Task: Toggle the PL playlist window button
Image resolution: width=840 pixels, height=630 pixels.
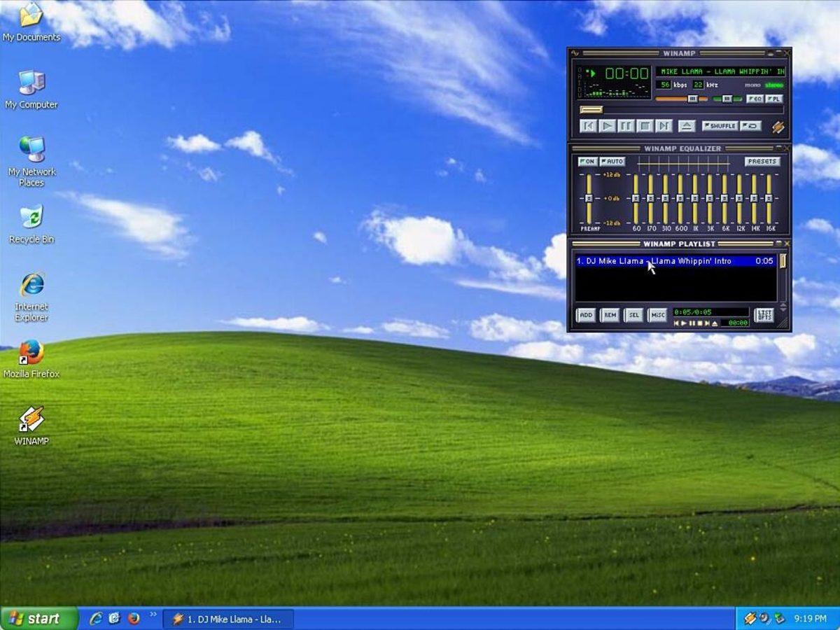Action: click(x=773, y=99)
